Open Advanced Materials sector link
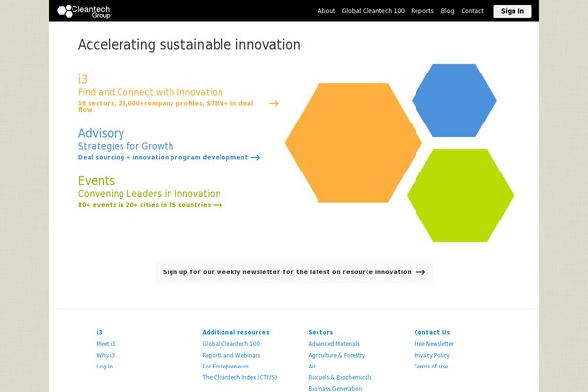588x392 pixels. coord(334,344)
